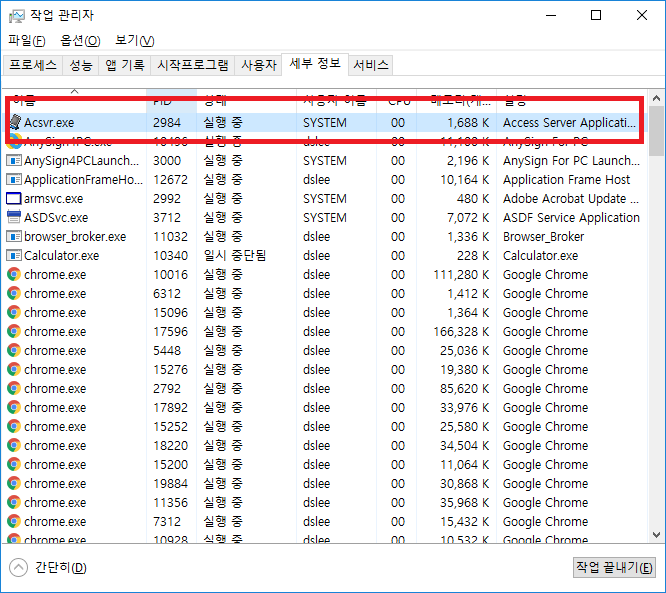Switch to the 시작프로그램 tab
This screenshot has height=593, width=666.
(193, 65)
